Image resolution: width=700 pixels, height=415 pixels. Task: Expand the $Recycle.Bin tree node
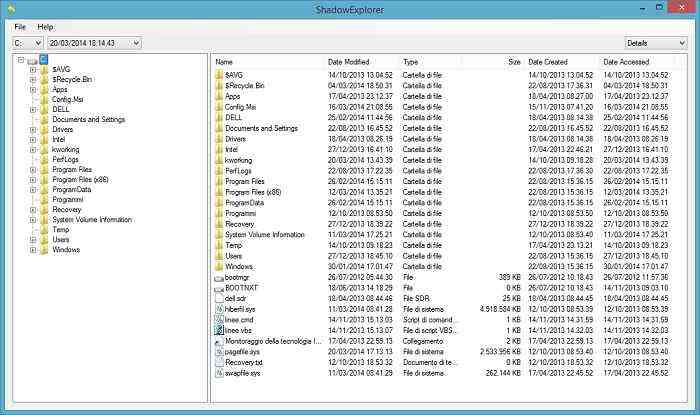click(x=33, y=79)
